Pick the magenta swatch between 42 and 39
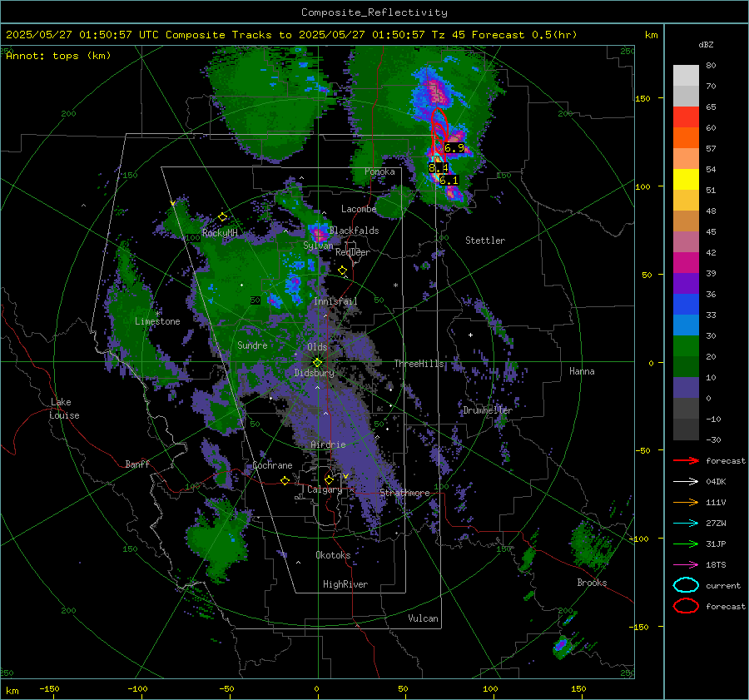Screen dimensions: 749x700 tap(686, 262)
